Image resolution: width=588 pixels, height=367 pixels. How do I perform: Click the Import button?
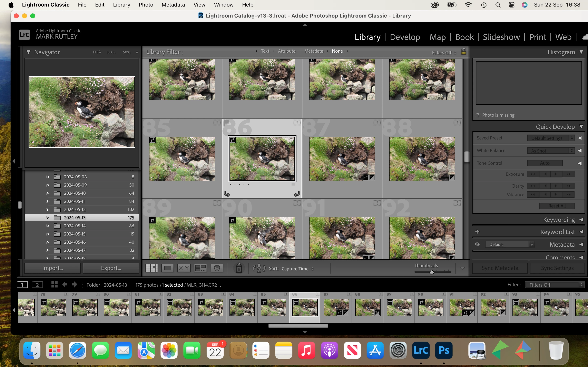tap(52, 268)
